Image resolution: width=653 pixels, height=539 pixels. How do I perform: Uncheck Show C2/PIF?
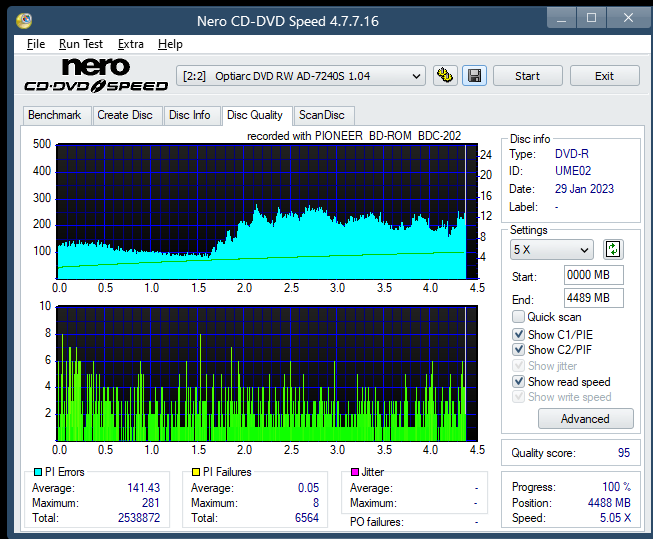tap(518, 349)
